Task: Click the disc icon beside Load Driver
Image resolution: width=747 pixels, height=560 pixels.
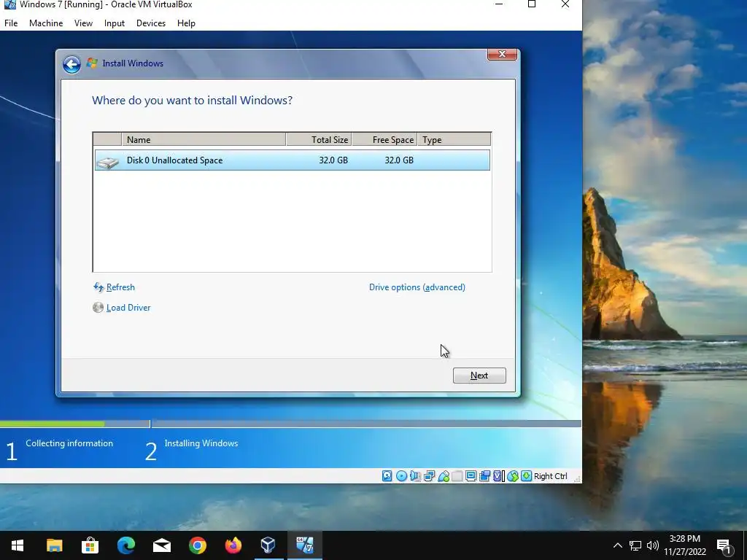Action: click(98, 308)
